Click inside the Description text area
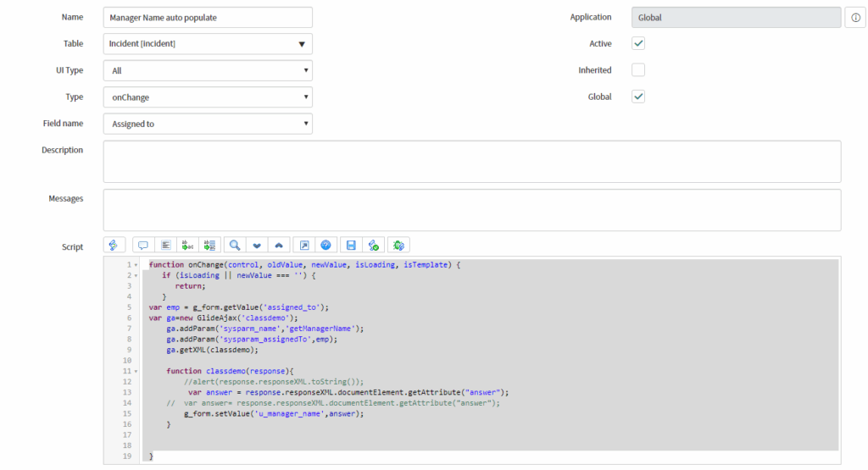The width and height of the screenshot is (868, 470). coord(472,162)
